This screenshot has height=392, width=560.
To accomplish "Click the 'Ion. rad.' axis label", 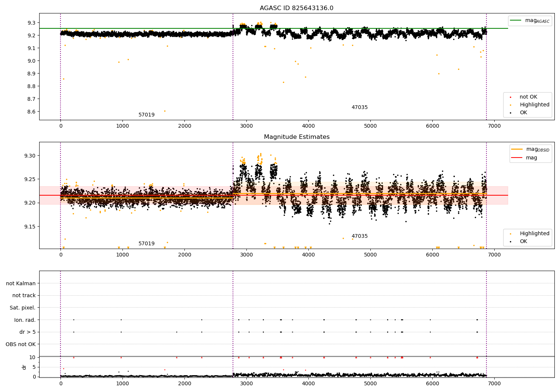I will 25,320.
